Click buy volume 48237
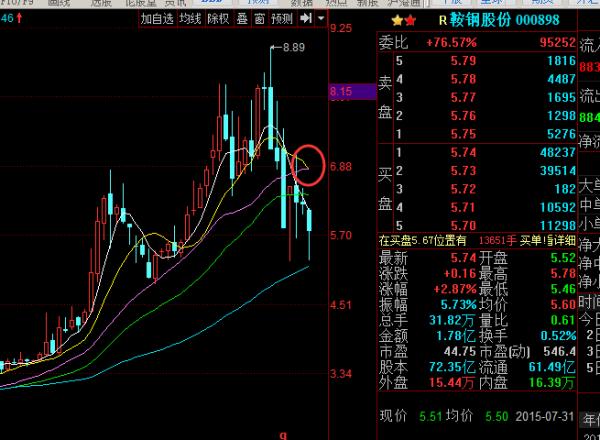Image resolution: width=600 pixels, height=440 pixels. pos(558,153)
